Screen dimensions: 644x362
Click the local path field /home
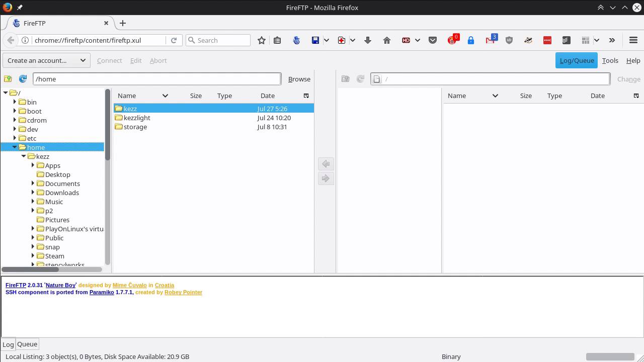[157, 79]
